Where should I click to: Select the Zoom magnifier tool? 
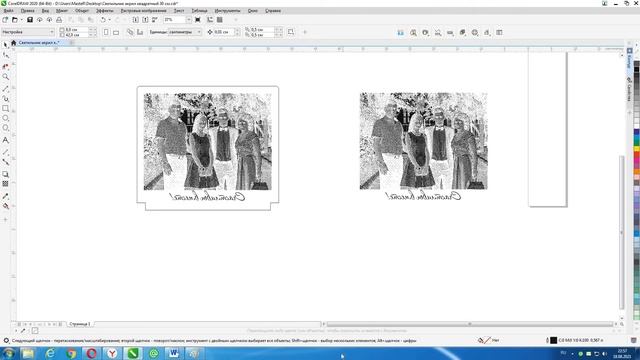pyautogui.click(x=5, y=77)
